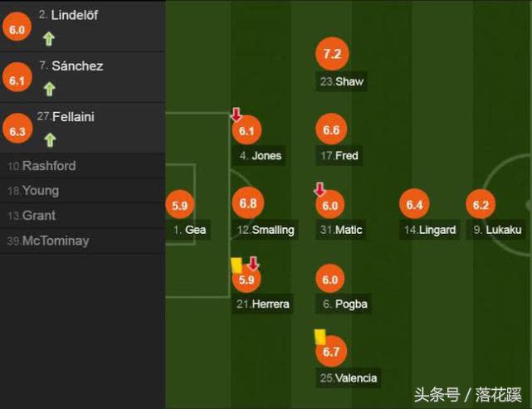Open the Fellaini substitute entry
Image resolution: width=532 pixels, height=409 pixels.
(72, 117)
